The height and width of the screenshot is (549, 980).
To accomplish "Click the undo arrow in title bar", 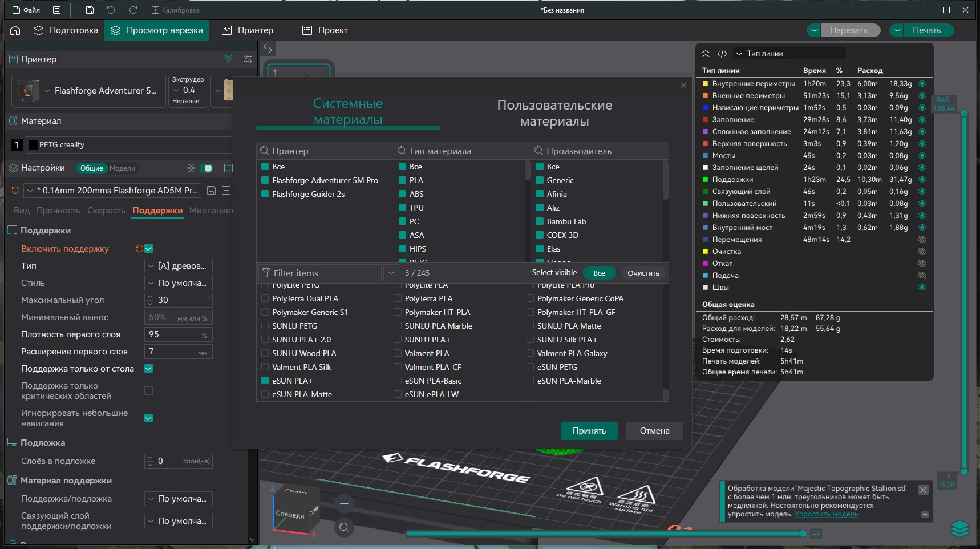I will [x=111, y=10].
